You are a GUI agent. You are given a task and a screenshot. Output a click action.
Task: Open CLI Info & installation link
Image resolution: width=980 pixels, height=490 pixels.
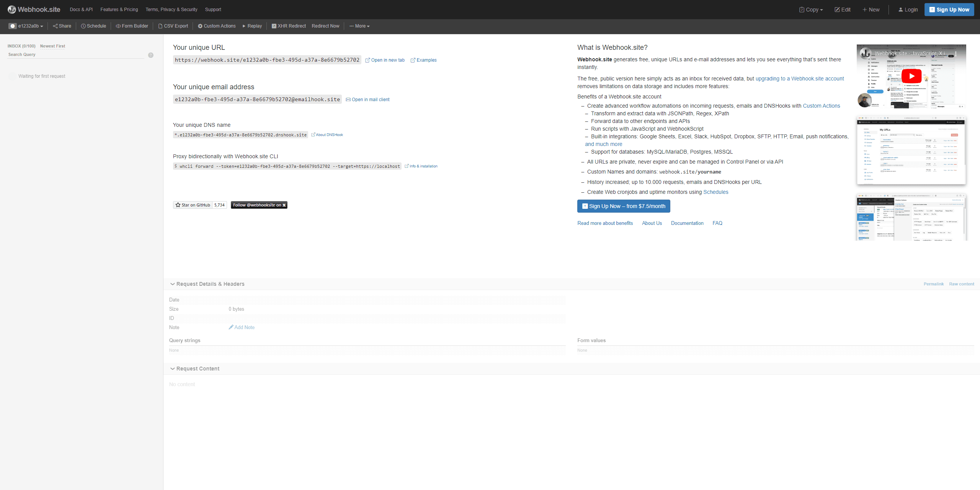421,166
